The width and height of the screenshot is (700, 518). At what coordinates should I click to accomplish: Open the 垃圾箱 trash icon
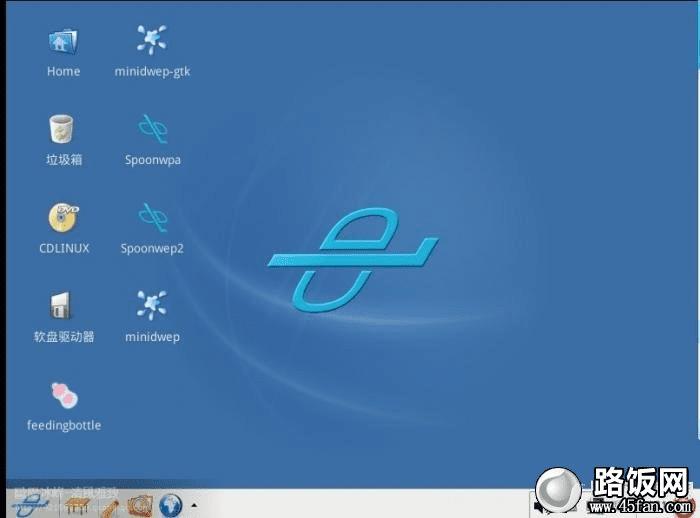click(61, 129)
